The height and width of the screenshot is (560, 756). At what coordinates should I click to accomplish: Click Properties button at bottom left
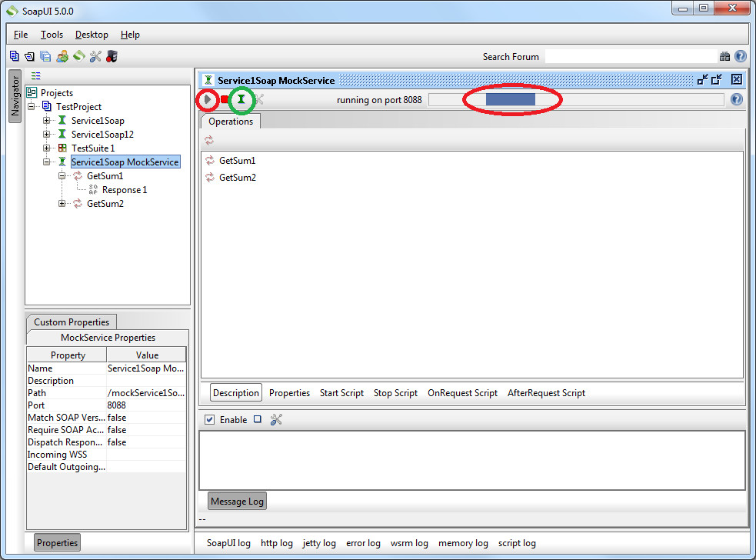(57, 542)
